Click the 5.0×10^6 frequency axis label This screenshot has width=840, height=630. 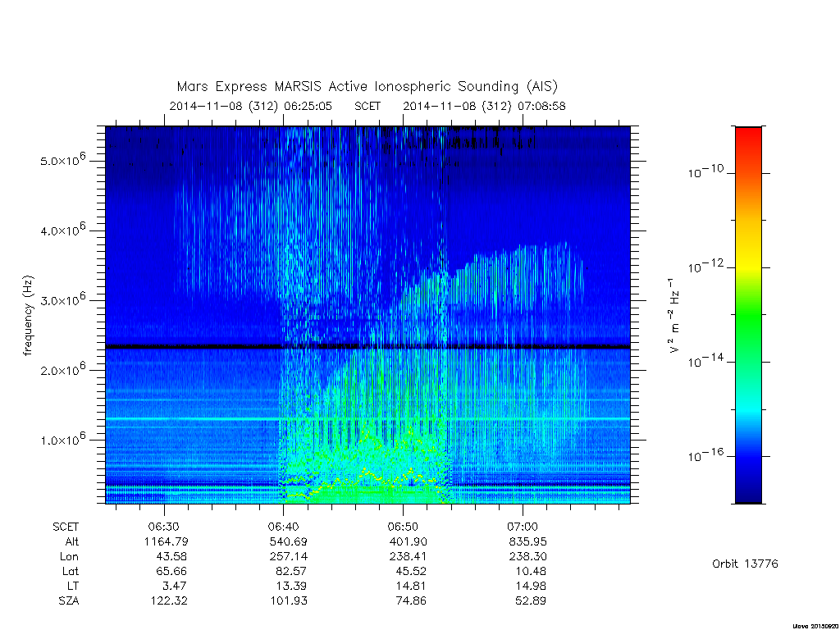tap(62, 160)
